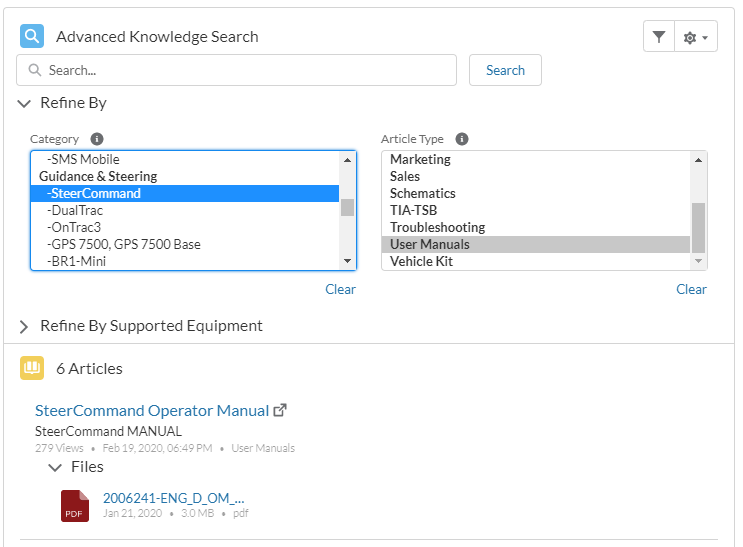Click Category list scroll down arrow
The image size is (743, 547).
pyautogui.click(x=347, y=261)
